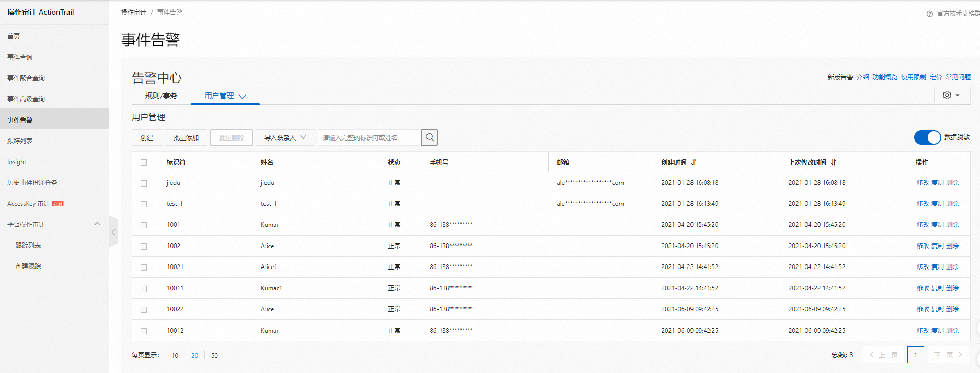Image resolution: width=980 pixels, height=373 pixels.
Task: Check the box for identifier 10011
Action: pos(144,289)
